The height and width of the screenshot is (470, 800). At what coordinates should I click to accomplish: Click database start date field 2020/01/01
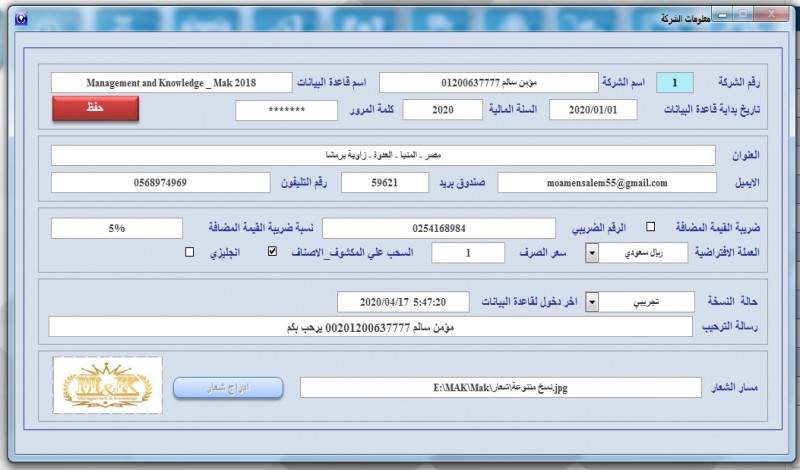(x=593, y=110)
